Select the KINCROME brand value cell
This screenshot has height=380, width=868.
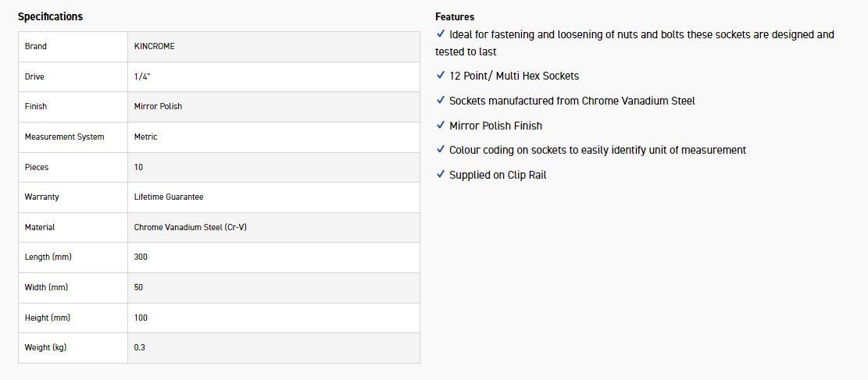[155, 46]
